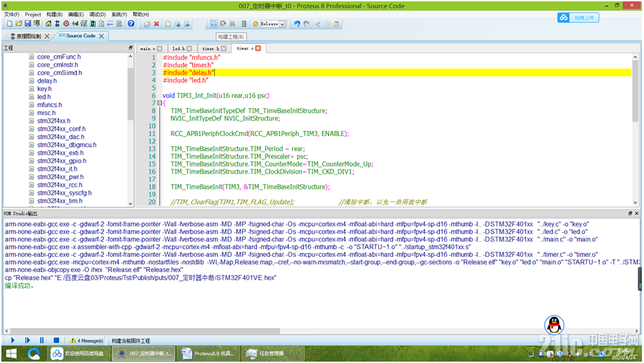Click the red X remove file icon
The height and width of the screenshot is (363, 644).
156,24
